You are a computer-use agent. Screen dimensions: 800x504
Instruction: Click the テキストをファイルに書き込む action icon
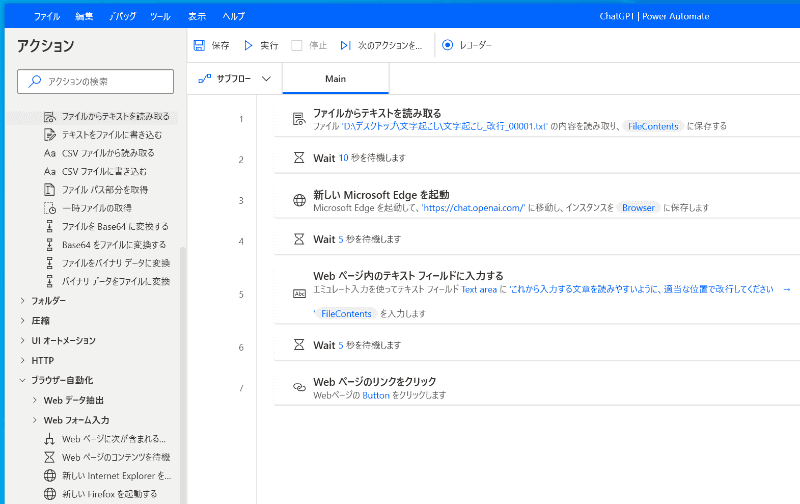click(x=49, y=135)
